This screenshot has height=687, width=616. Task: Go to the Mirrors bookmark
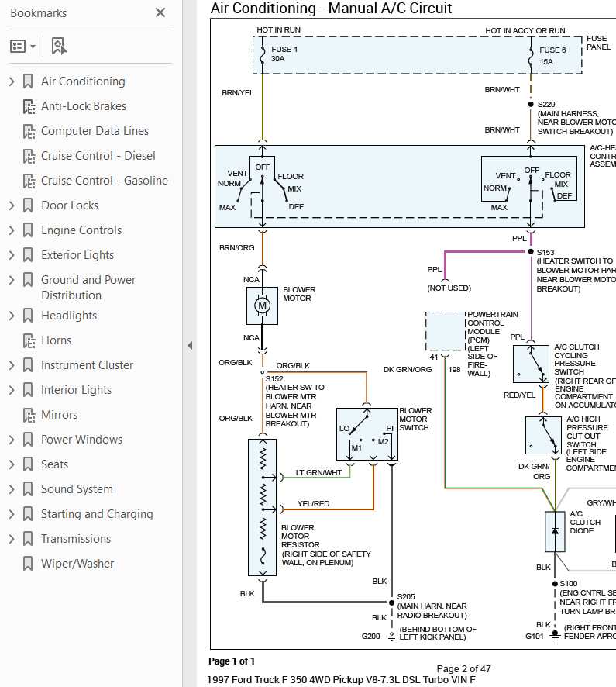coord(59,415)
